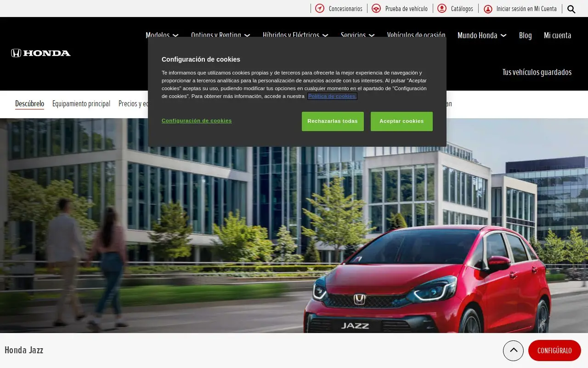Click the Honda logo
Screen dimensions: 588x368
pyautogui.click(x=41, y=53)
